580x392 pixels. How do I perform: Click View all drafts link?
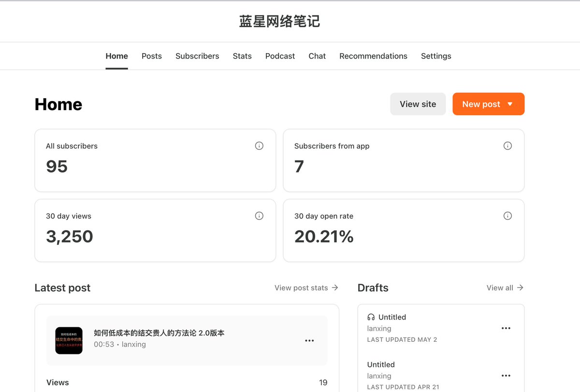tap(505, 288)
